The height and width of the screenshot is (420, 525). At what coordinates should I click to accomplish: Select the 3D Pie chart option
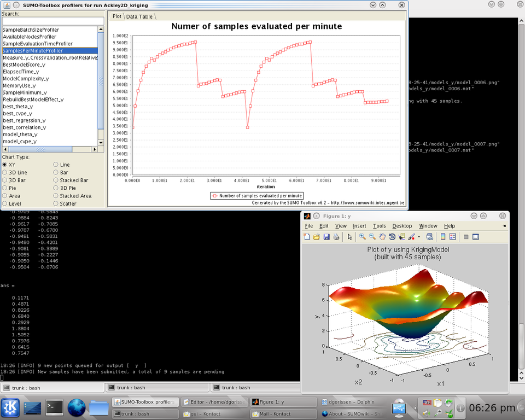tap(56, 188)
